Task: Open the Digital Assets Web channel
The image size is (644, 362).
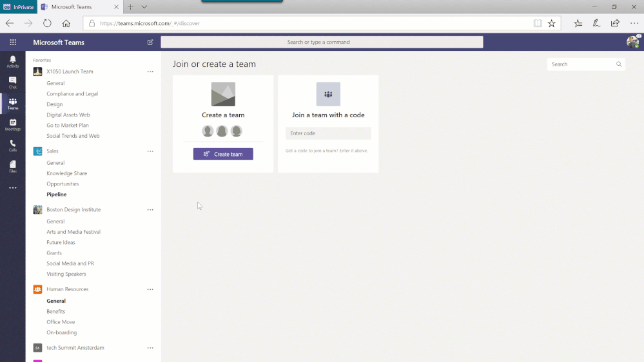Action: click(68, 115)
